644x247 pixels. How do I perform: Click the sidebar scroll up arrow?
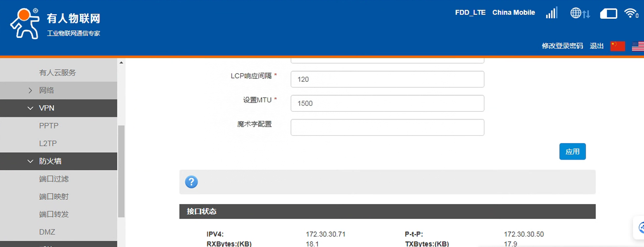(x=121, y=63)
